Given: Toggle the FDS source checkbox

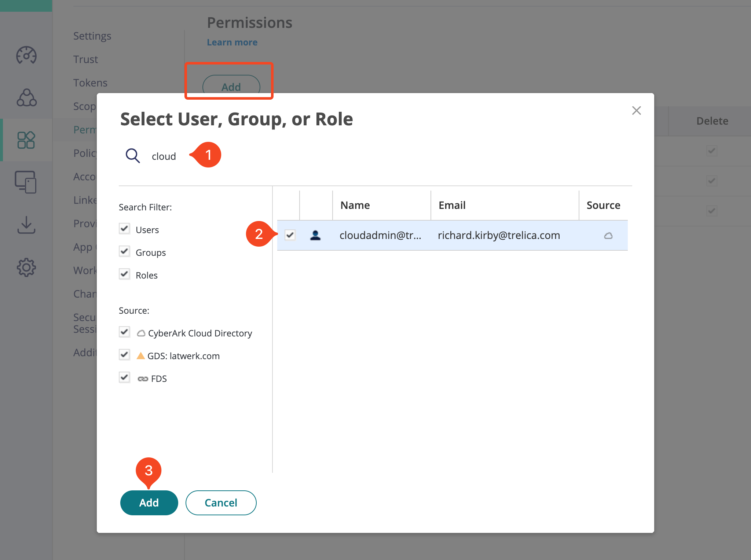Looking at the screenshot, I should coord(124,377).
